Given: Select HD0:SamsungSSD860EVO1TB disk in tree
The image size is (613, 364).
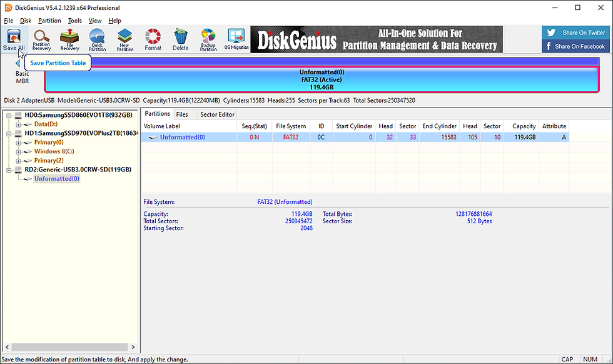Looking at the screenshot, I should click(78, 115).
